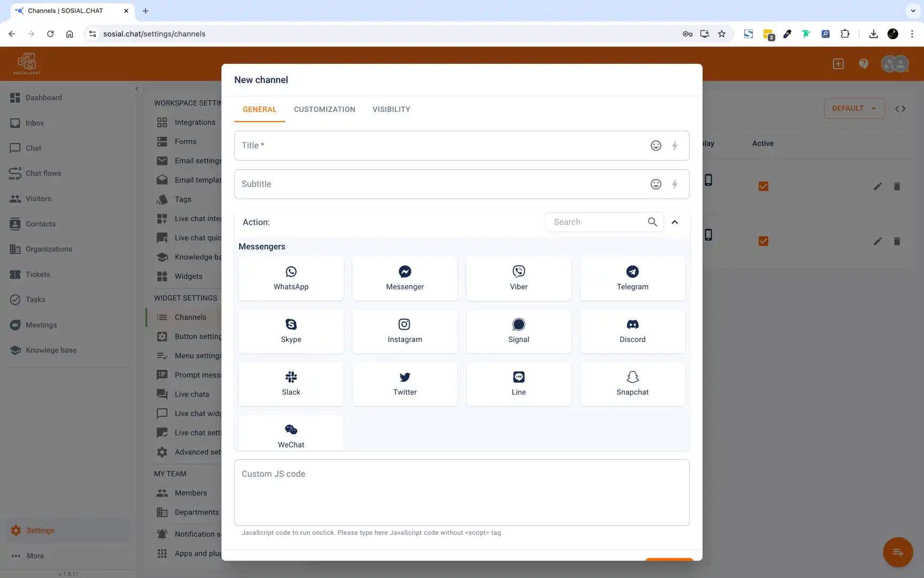
Task: Open Tags settings page
Action: [183, 199]
